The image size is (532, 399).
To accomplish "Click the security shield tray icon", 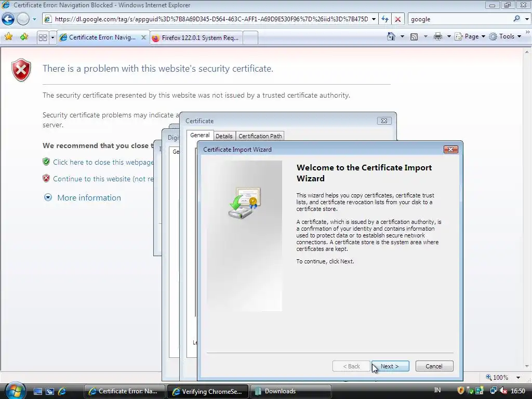I will [x=460, y=391].
